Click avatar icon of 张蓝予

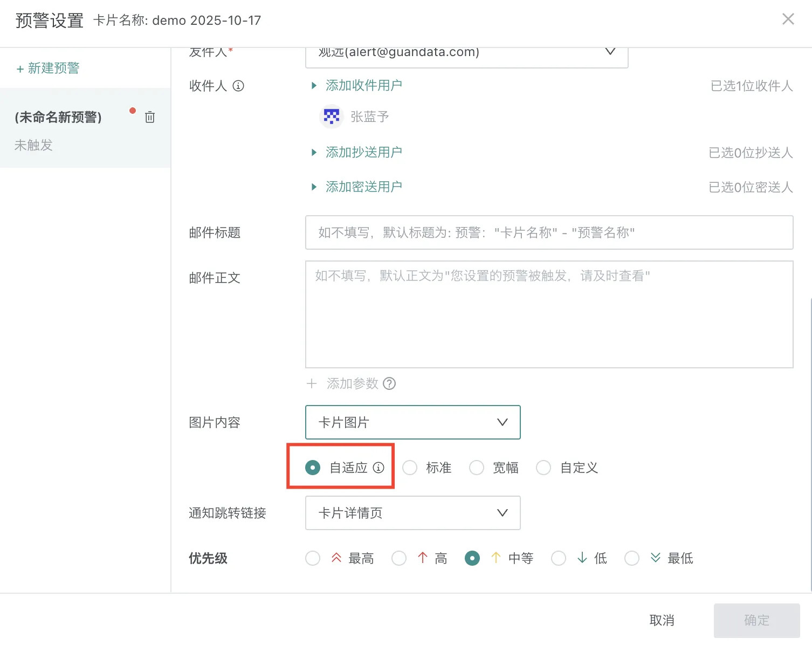331,116
